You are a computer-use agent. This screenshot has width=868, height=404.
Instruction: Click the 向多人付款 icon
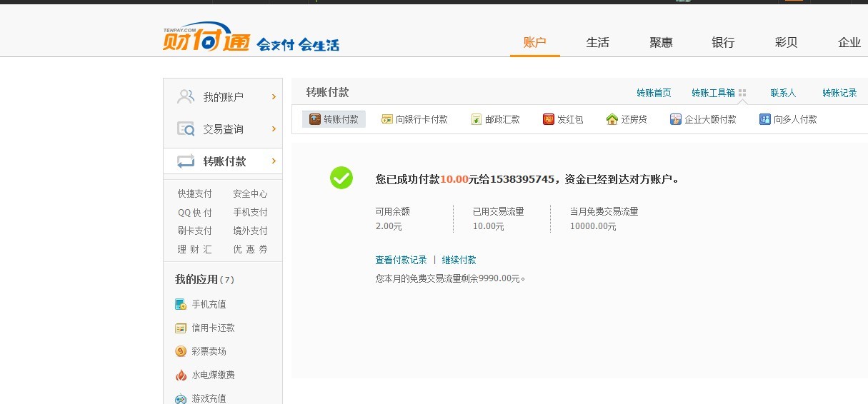(x=764, y=119)
